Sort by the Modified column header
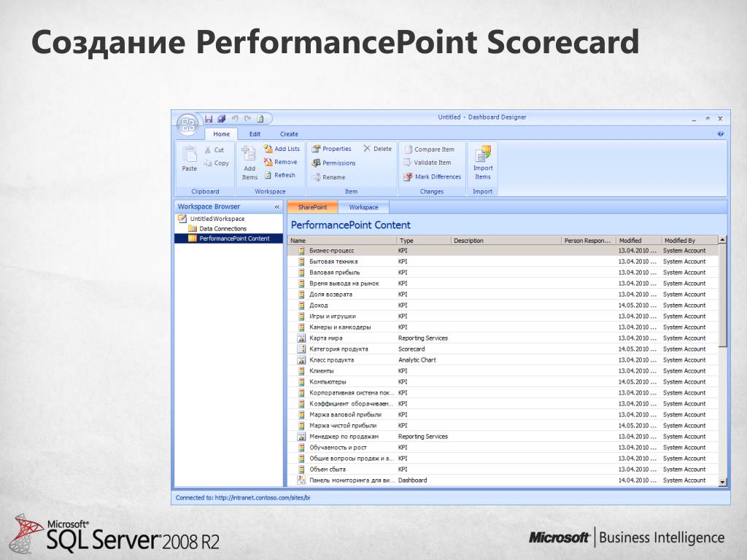 (x=638, y=241)
